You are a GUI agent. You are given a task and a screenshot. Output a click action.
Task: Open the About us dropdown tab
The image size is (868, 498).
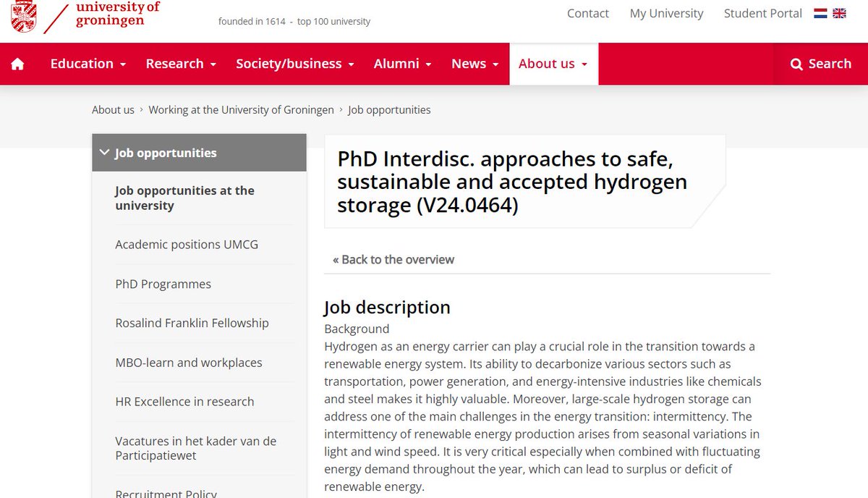pos(553,64)
